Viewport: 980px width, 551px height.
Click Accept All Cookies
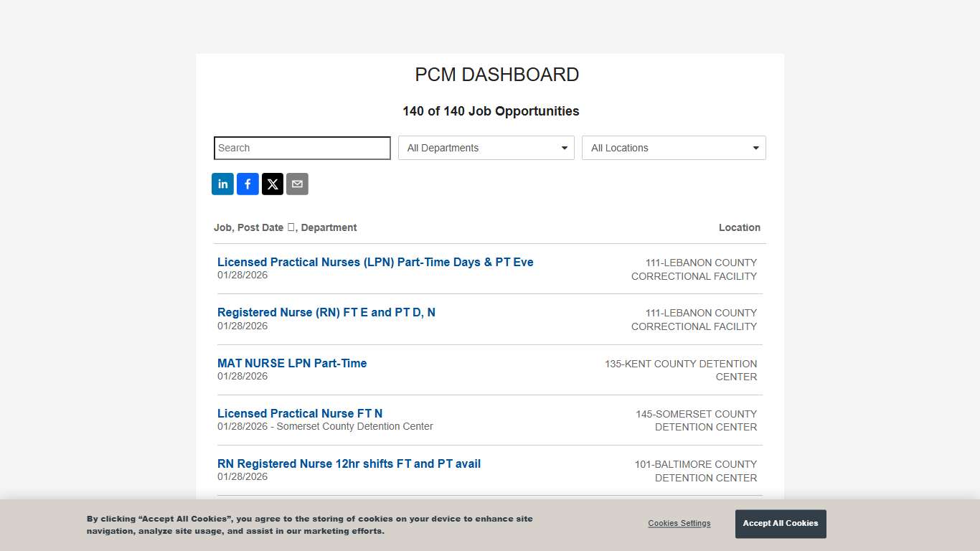[781, 524]
